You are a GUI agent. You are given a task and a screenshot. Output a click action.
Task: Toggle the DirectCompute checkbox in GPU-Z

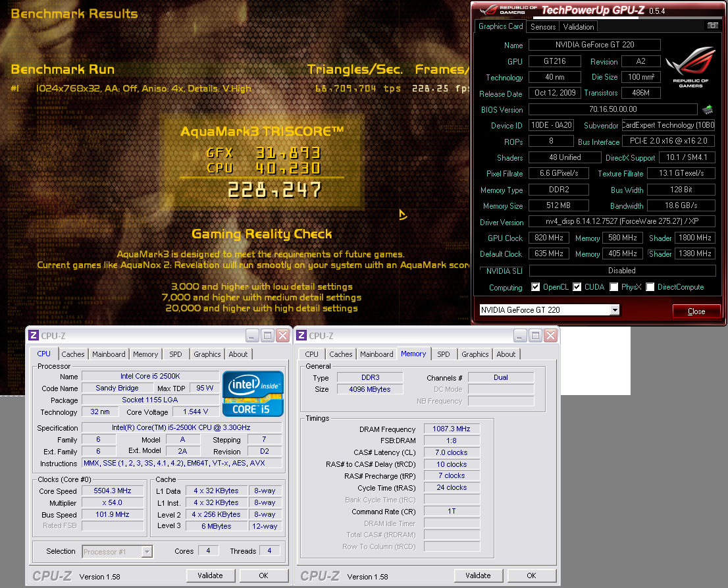click(x=650, y=287)
